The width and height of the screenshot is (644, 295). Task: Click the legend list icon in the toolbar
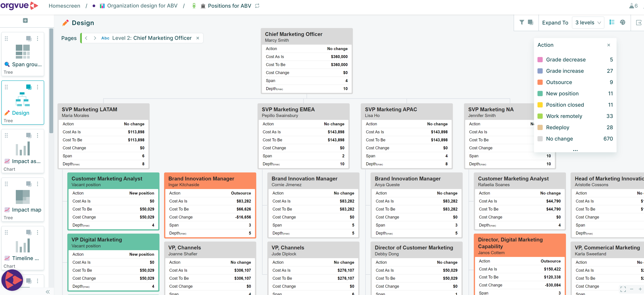(612, 22)
